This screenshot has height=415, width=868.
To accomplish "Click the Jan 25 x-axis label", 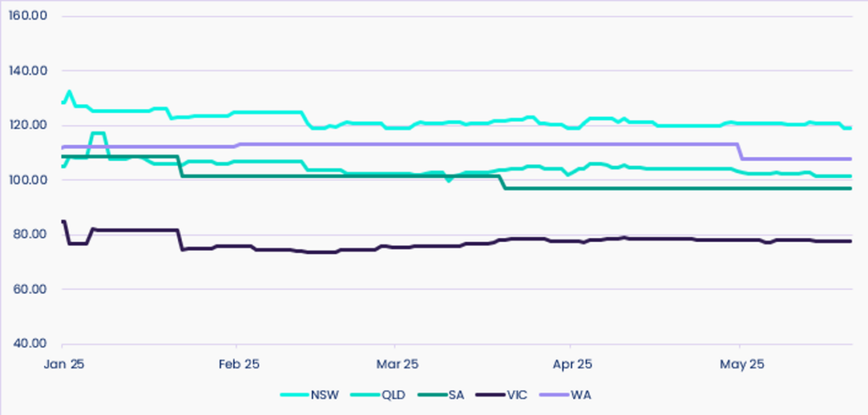I will click(65, 365).
